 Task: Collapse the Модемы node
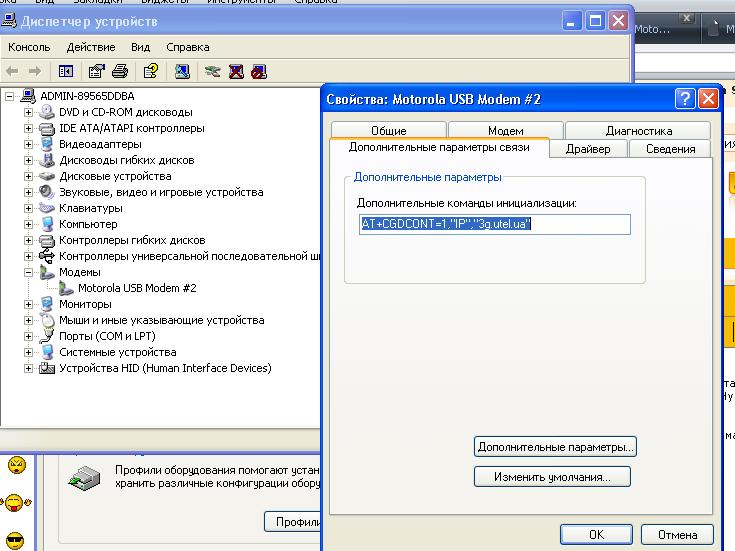28,272
